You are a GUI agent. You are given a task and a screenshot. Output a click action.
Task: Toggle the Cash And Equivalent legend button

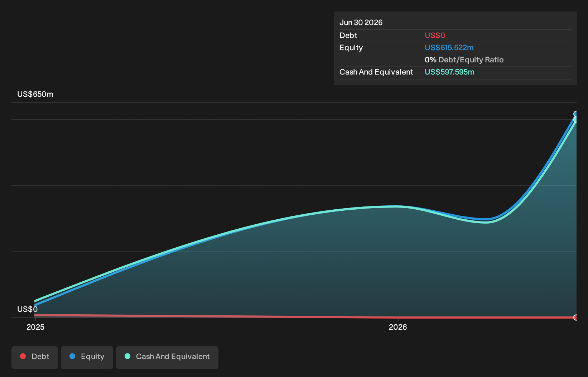[x=167, y=357]
